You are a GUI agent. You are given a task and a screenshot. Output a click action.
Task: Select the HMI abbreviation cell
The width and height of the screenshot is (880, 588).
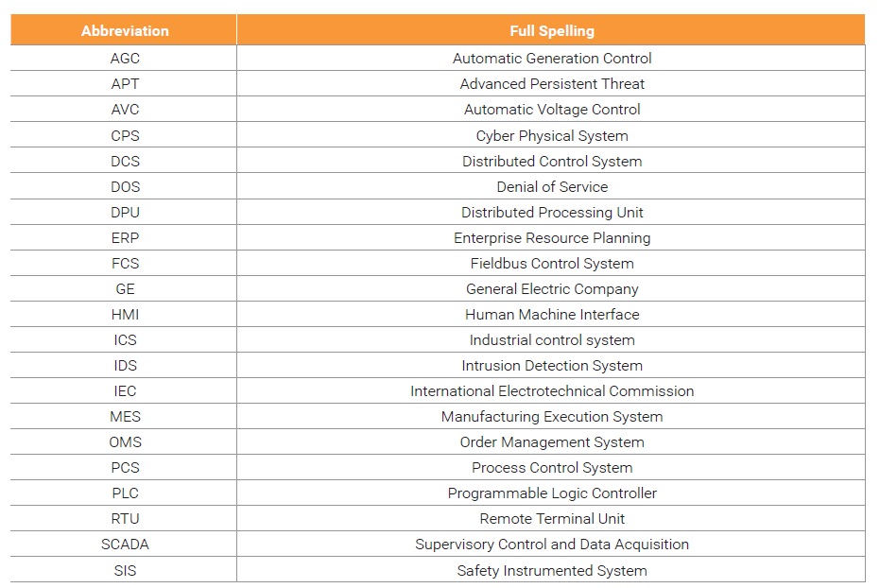(125, 315)
